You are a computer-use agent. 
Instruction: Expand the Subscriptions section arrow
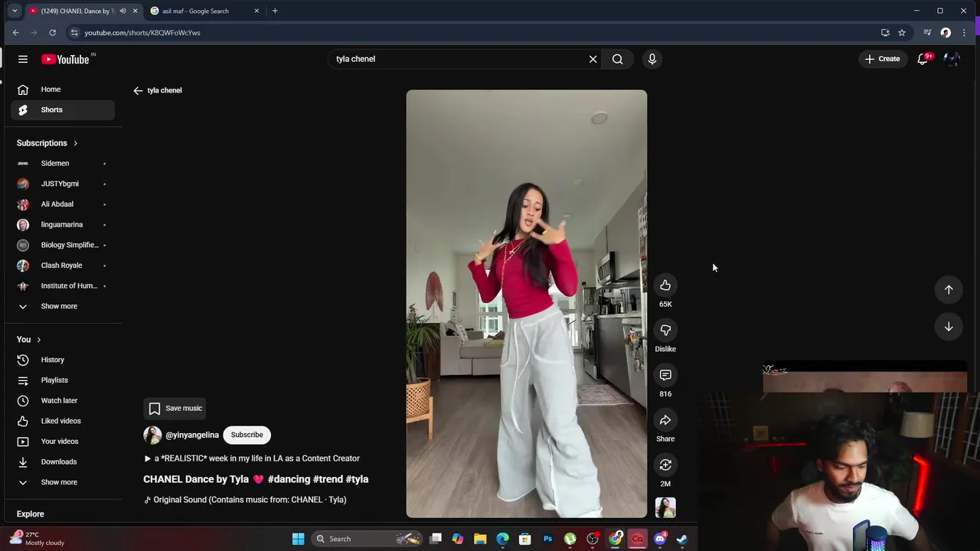(x=75, y=143)
